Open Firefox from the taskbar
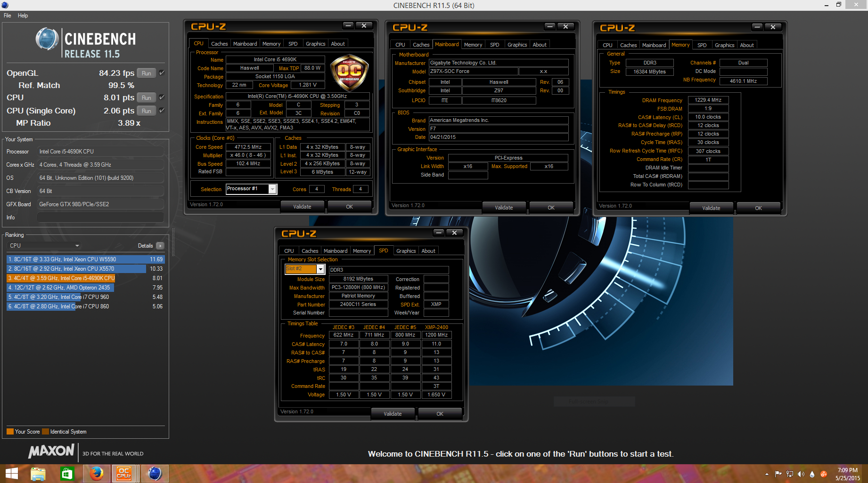The width and height of the screenshot is (868, 483). pos(97,474)
